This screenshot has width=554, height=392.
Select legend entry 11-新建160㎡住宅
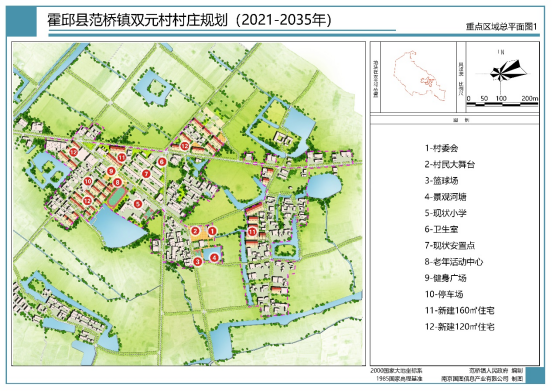point(459,311)
